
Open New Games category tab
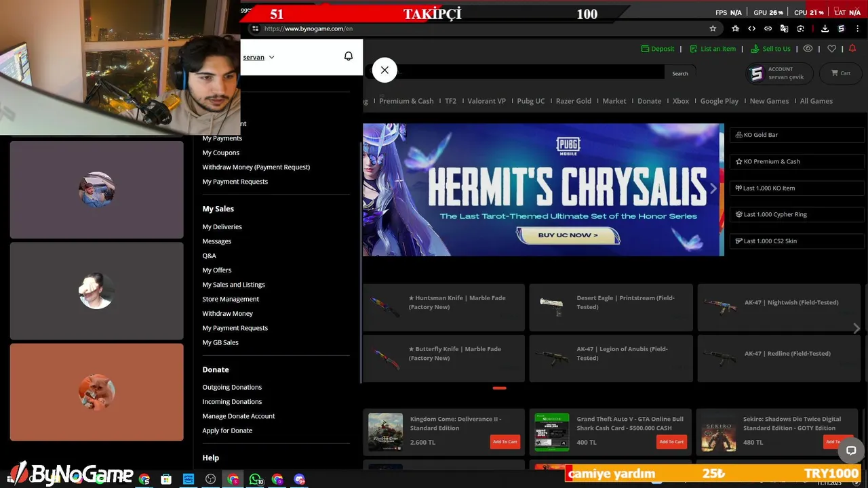coord(769,101)
